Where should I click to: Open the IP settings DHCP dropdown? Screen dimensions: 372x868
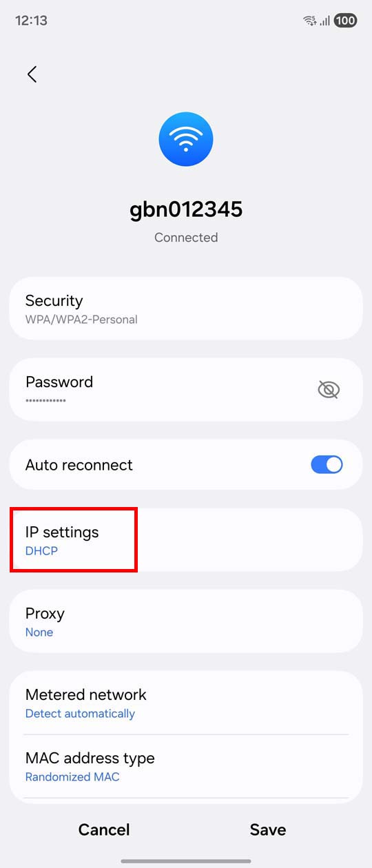(x=186, y=540)
